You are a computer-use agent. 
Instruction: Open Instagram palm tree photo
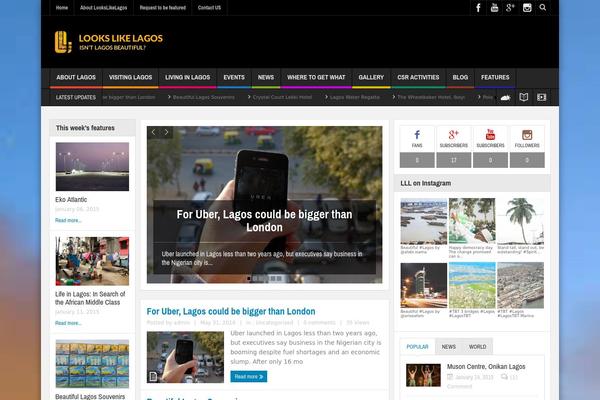pos(520,221)
